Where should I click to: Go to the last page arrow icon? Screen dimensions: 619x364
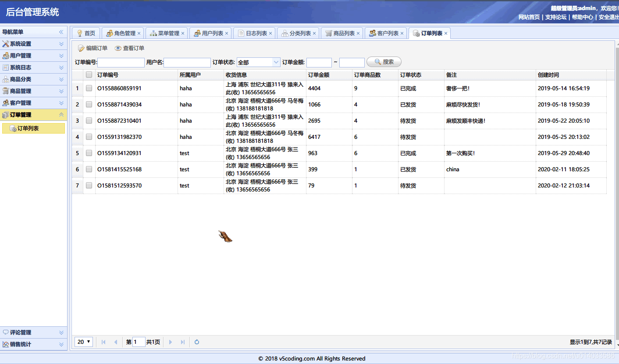pyautogui.click(x=183, y=342)
